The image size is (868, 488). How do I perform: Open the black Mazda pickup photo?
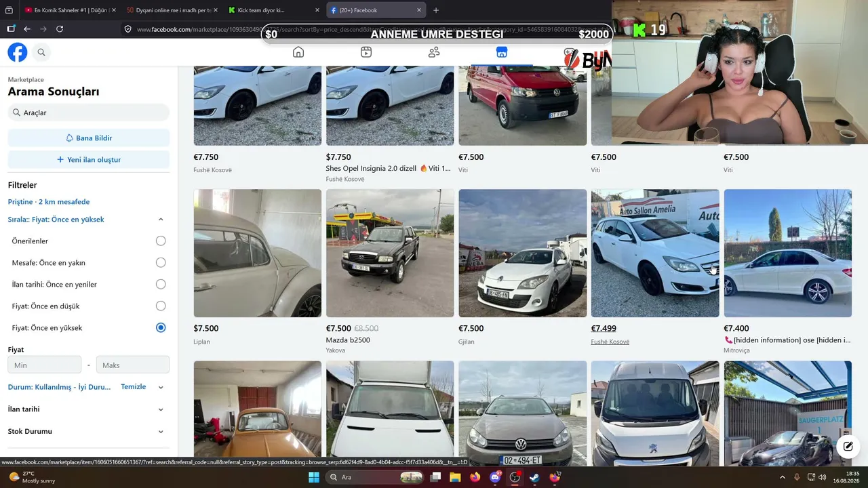[x=390, y=253]
